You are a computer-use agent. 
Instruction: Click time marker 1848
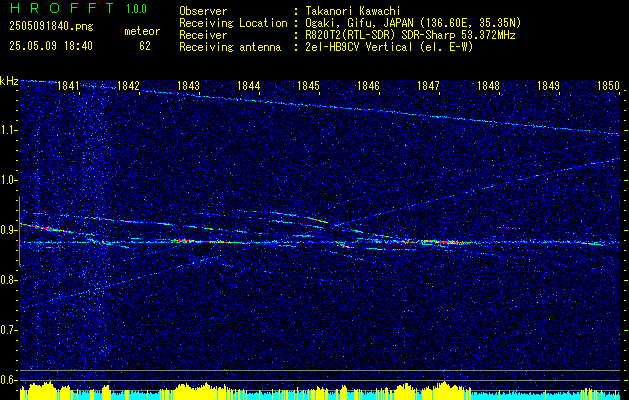tap(489, 86)
